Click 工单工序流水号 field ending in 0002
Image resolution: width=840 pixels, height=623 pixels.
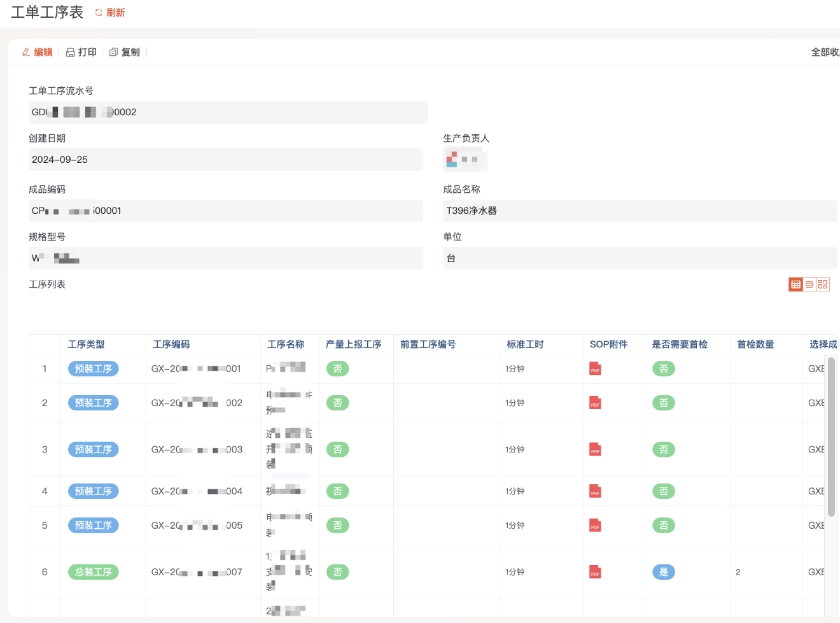[228, 113]
